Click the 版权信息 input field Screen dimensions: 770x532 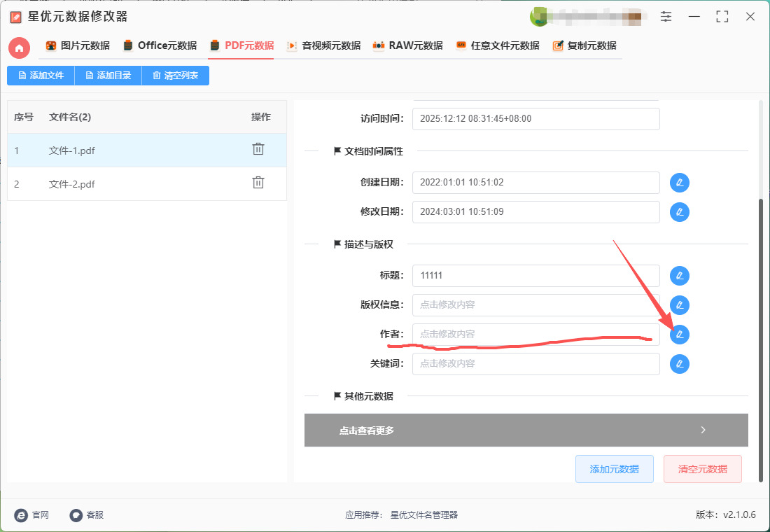(535, 305)
